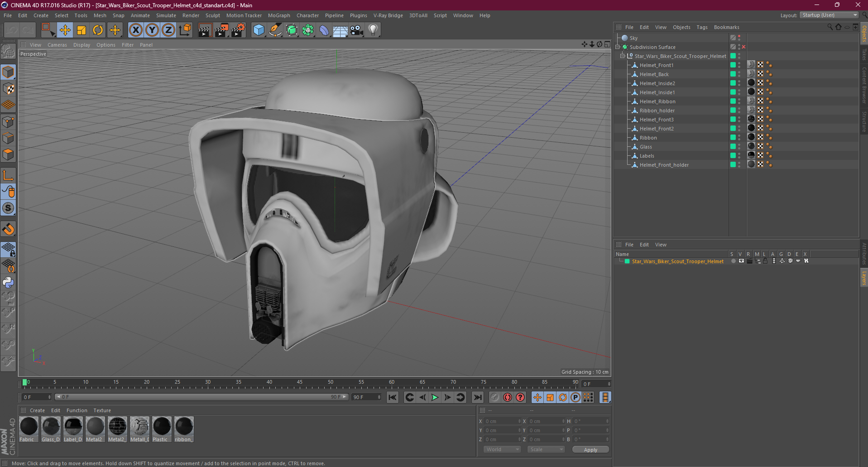Open material manager Create menu
Viewport: 868px width, 467px height.
pyautogui.click(x=37, y=410)
